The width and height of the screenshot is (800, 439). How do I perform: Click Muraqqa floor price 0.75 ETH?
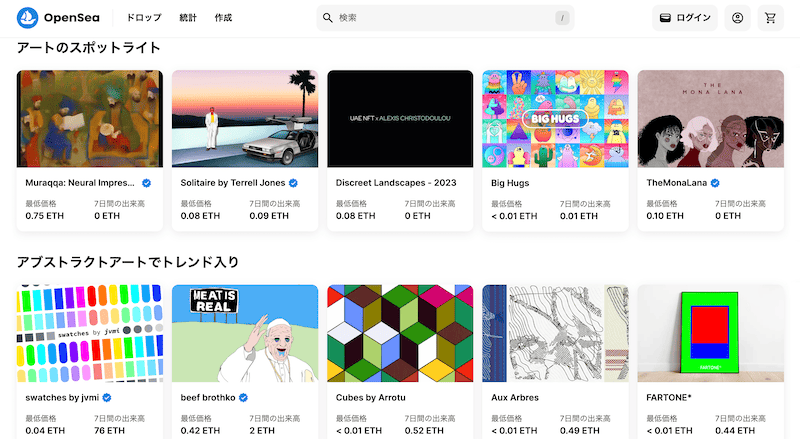[44, 216]
